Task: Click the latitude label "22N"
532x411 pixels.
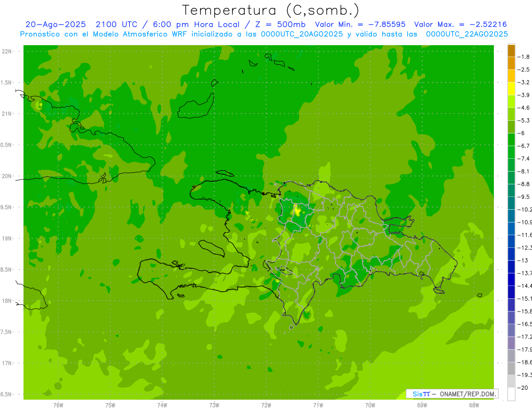Action: pos(7,51)
